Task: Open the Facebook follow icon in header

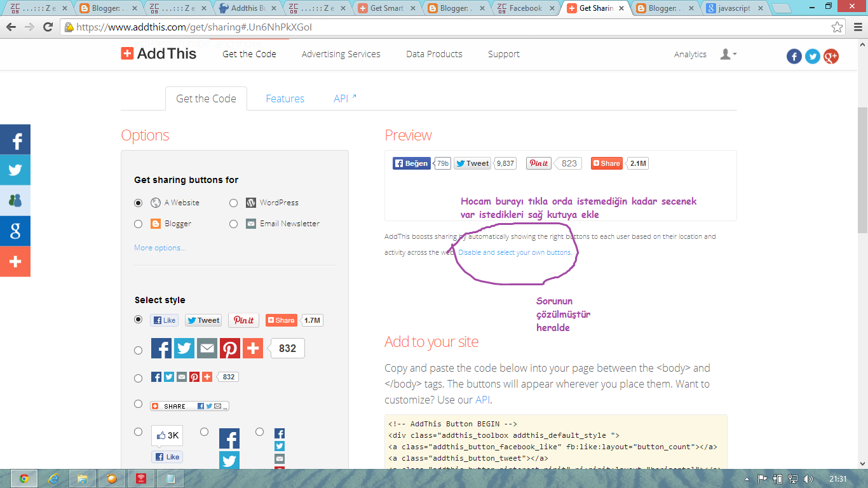Action: point(794,57)
